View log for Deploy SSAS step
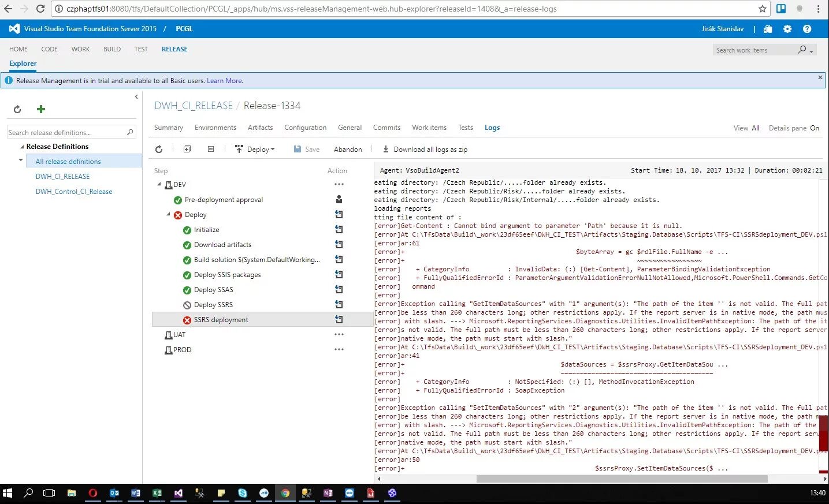Image resolution: width=829 pixels, height=504 pixels. point(339,289)
